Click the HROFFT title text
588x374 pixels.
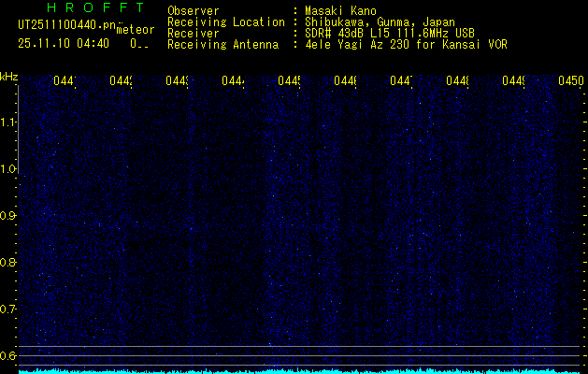click(95, 7)
